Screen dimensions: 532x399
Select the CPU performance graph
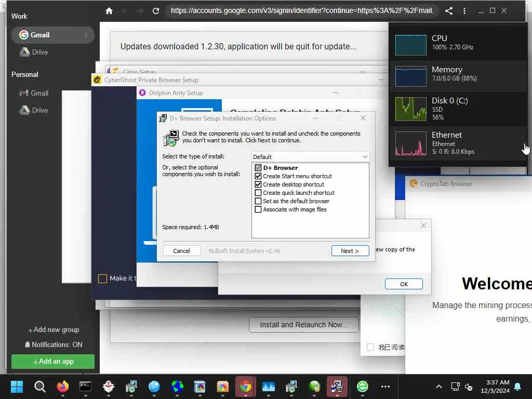411,45
